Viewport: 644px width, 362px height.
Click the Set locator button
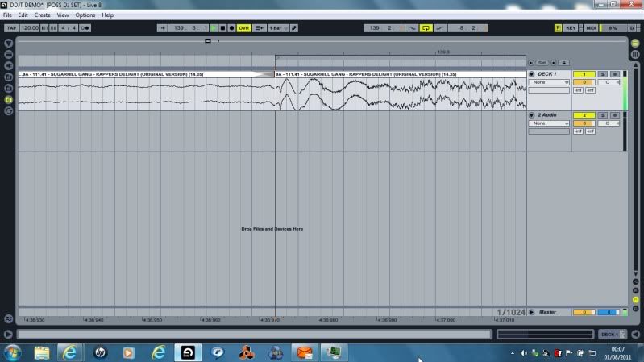542,62
